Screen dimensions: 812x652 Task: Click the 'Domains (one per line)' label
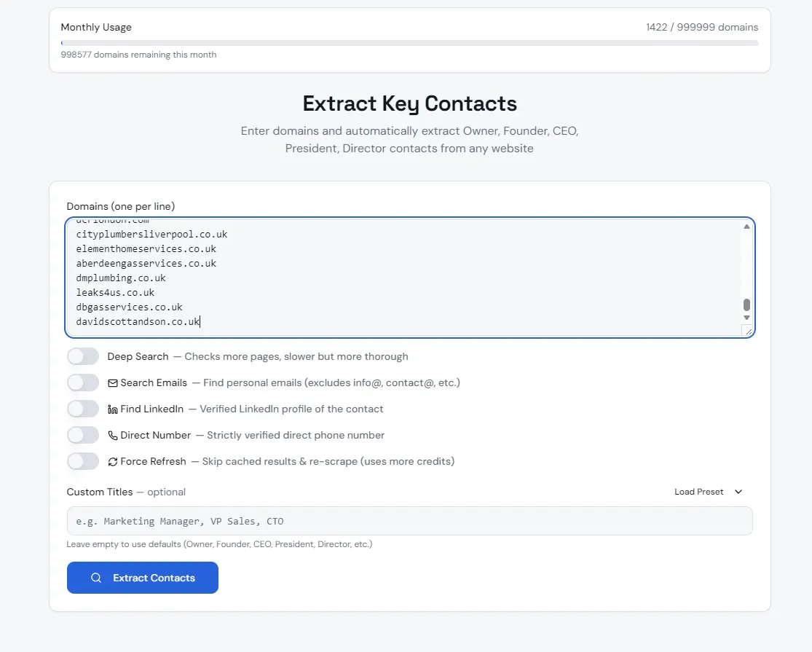click(121, 206)
